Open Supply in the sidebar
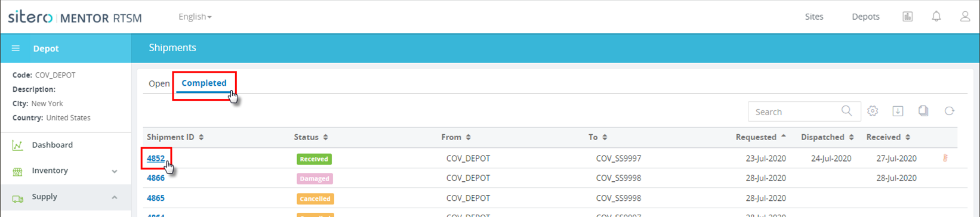 pos(45,197)
